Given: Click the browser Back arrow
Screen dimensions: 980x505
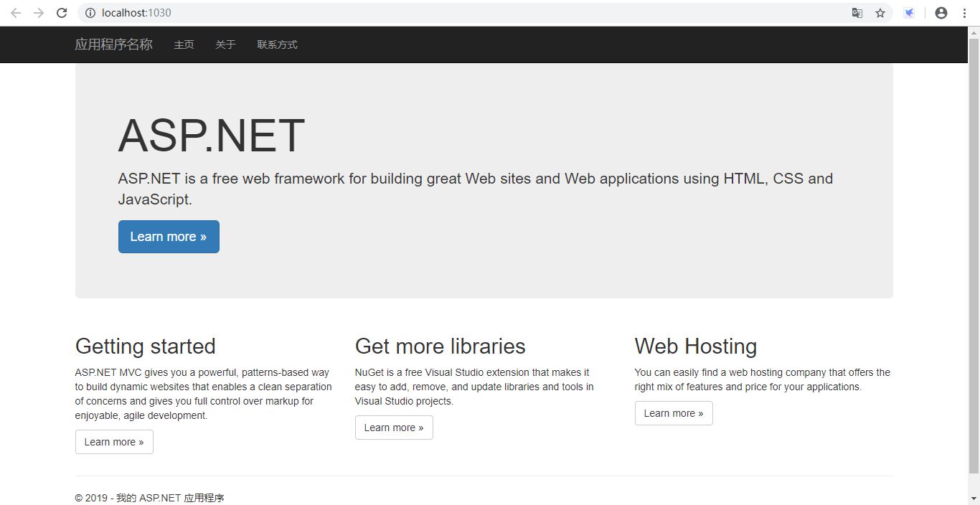Looking at the screenshot, I should [x=16, y=13].
